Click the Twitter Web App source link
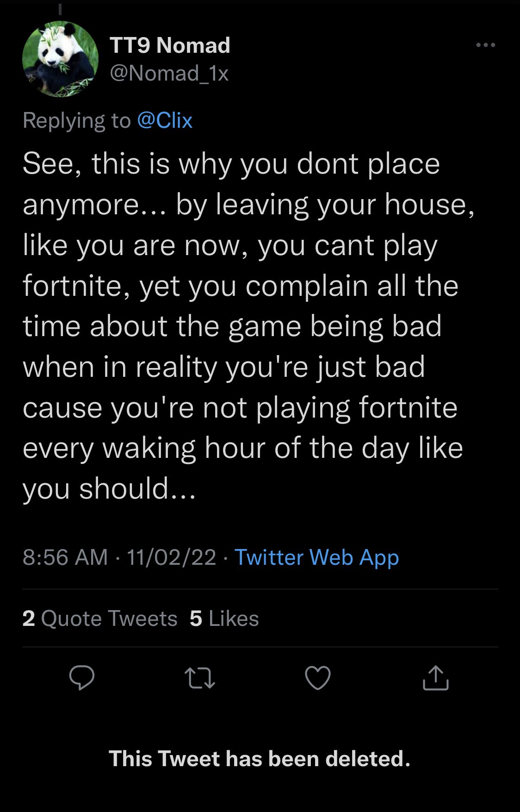520x812 pixels. coord(316,557)
